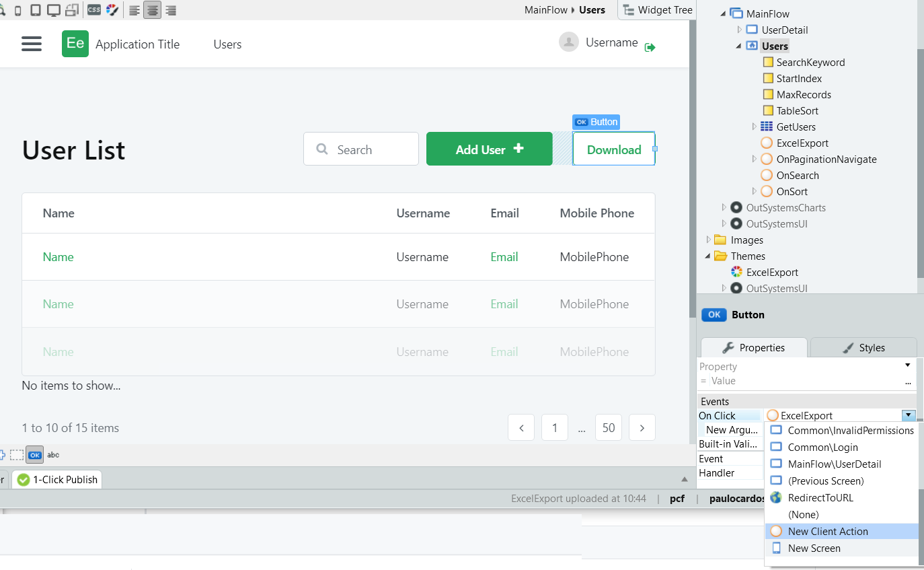The image size is (924, 570).
Task: Open the theme color palette icon
Action: coord(112,10)
